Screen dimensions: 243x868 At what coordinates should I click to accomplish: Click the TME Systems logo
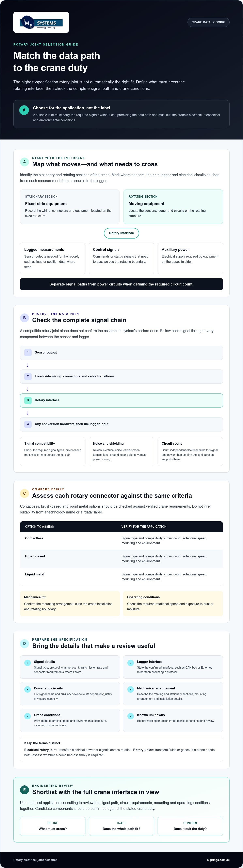click(41, 22)
